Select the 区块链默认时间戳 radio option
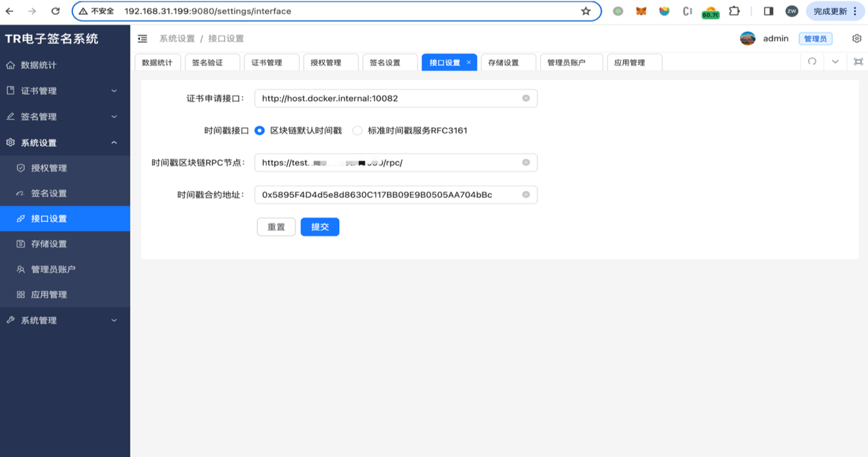 (259, 130)
